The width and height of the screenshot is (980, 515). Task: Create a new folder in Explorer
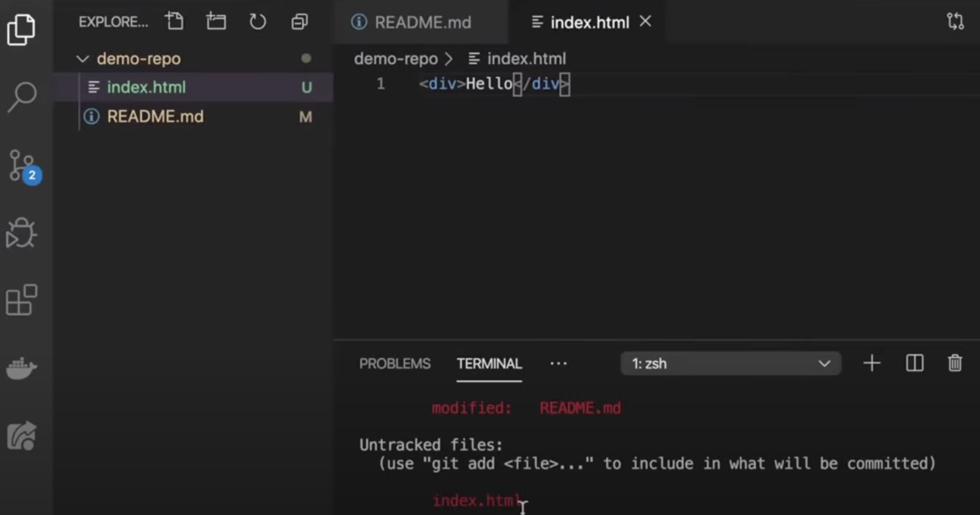(x=216, y=22)
